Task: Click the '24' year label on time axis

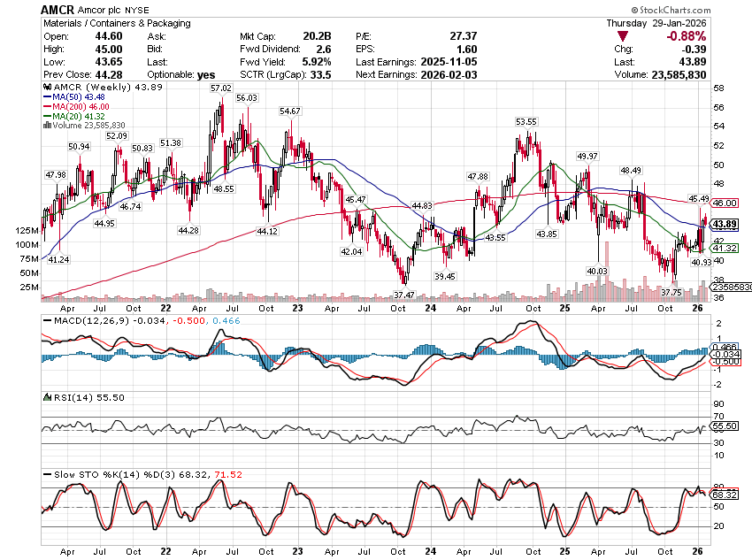Action: click(428, 308)
